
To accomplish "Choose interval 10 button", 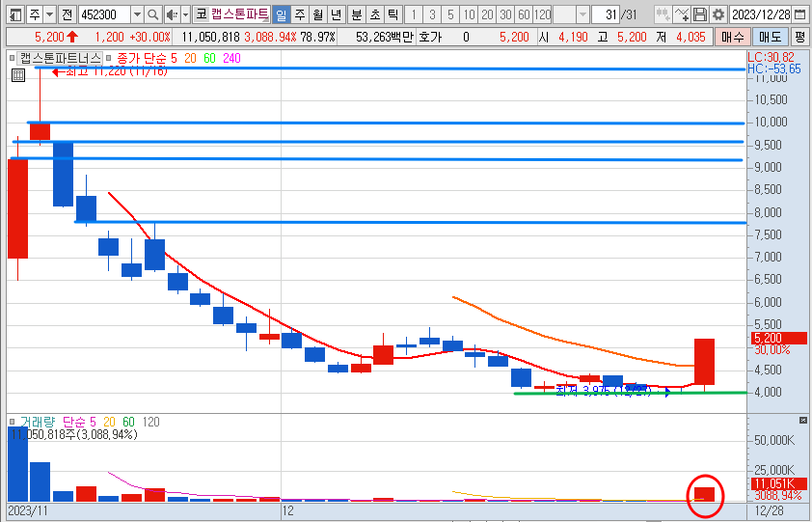I will (x=469, y=14).
